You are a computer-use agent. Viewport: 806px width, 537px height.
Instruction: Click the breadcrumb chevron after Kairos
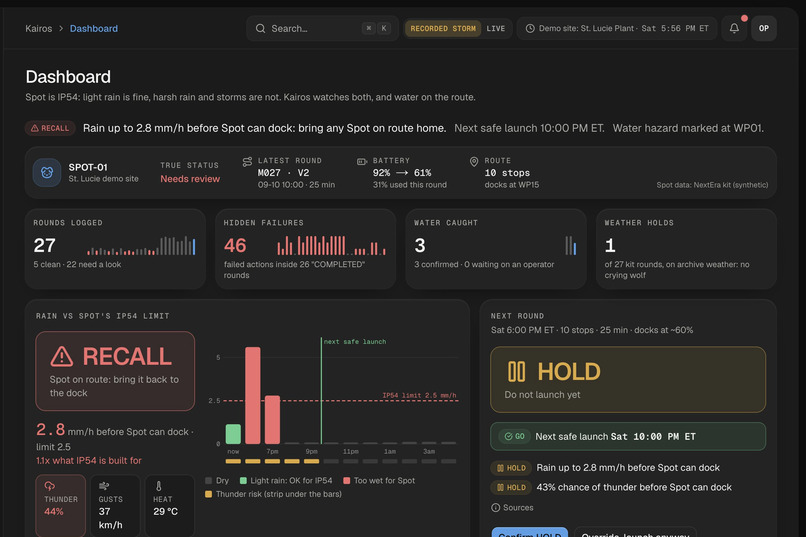point(61,28)
